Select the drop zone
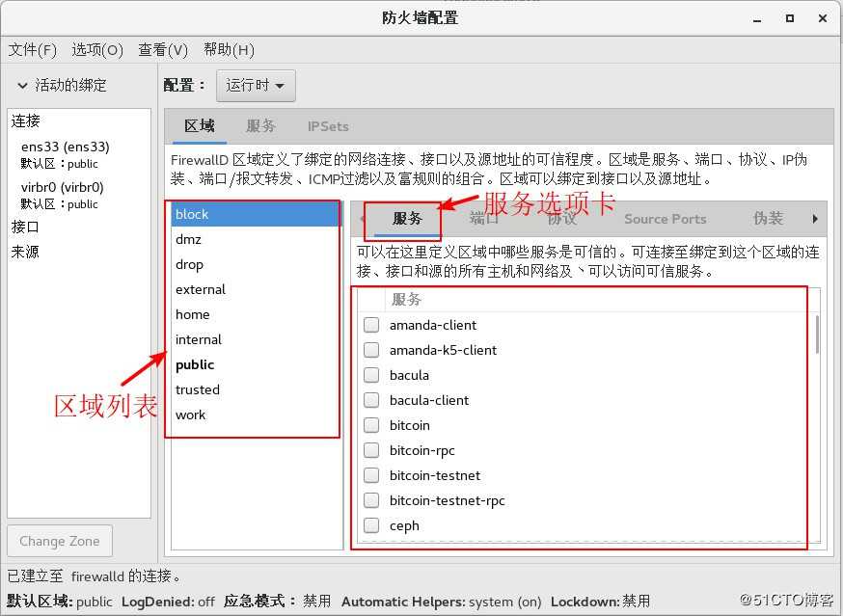The width and height of the screenshot is (843, 616). 256,264
